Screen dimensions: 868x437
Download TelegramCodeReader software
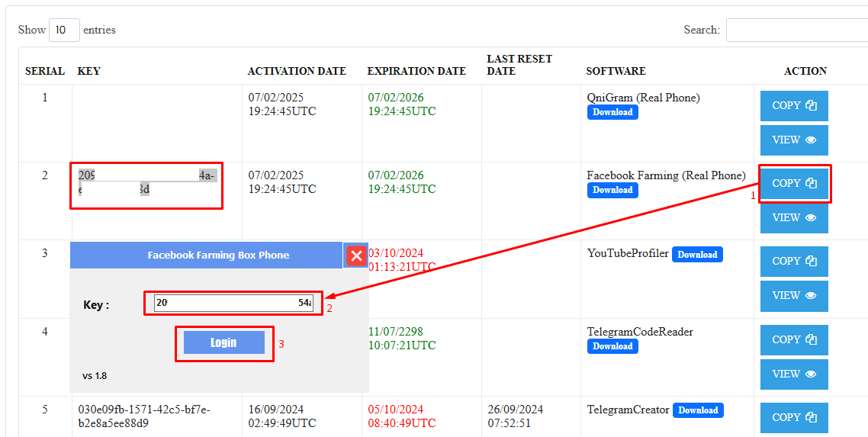[612, 346]
